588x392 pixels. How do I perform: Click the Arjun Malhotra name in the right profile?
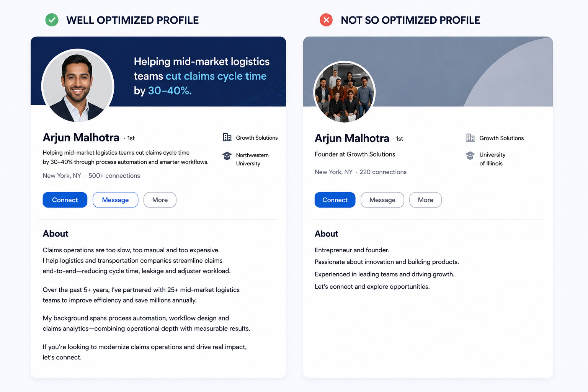pyautogui.click(x=352, y=138)
